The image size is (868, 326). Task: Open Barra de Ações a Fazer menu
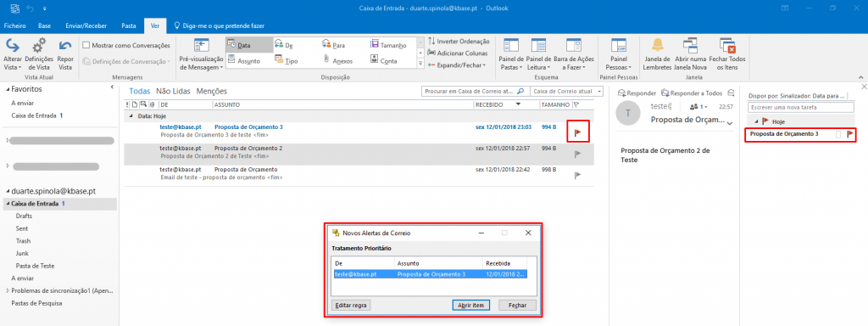pyautogui.click(x=574, y=53)
